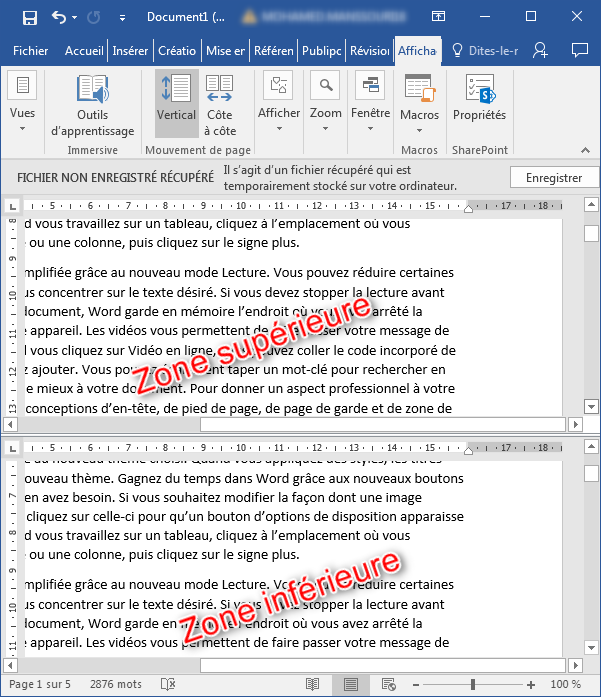Click upper pane vertical scrollbar thumb
This screenshot has width=601, height=697.
point(591,233)
